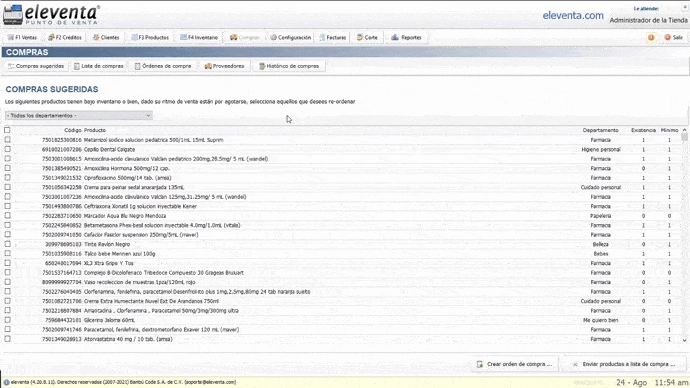Select the Tinte Revlon Negro checkbox

pos(7,244)
